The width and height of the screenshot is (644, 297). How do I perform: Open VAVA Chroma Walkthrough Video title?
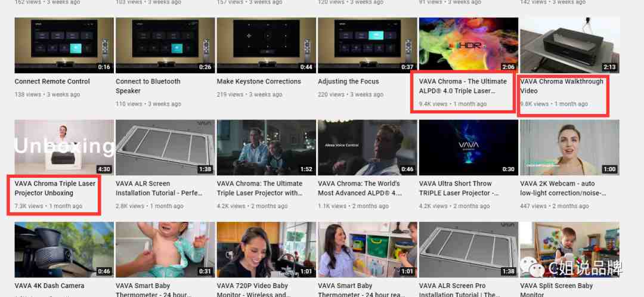coord(562,86)
